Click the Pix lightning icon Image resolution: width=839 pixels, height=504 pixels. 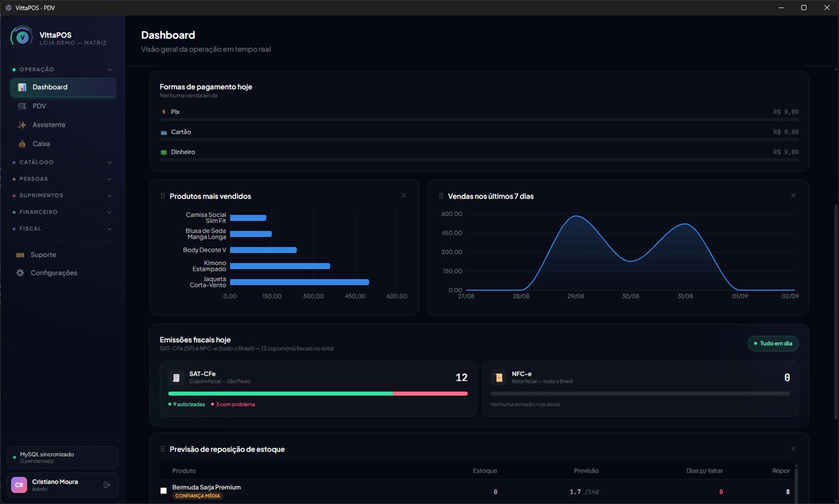coord(164,112)
